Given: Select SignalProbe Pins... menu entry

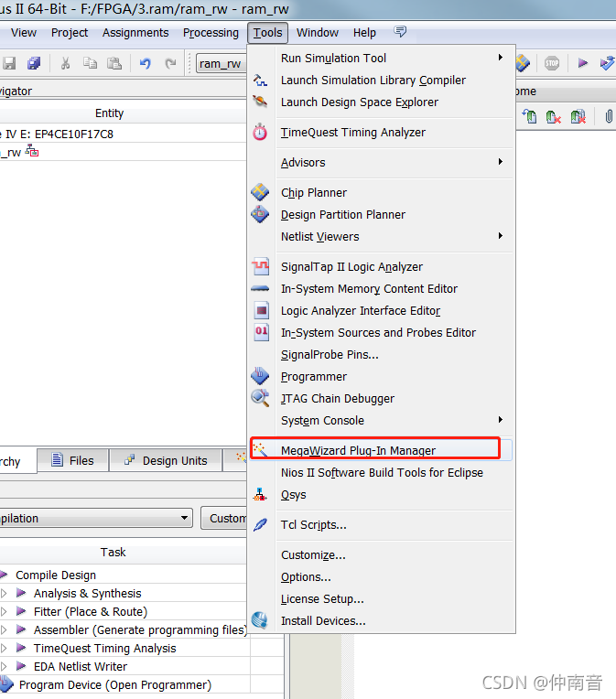Looking at the screenshot, I should pos(330,354).
